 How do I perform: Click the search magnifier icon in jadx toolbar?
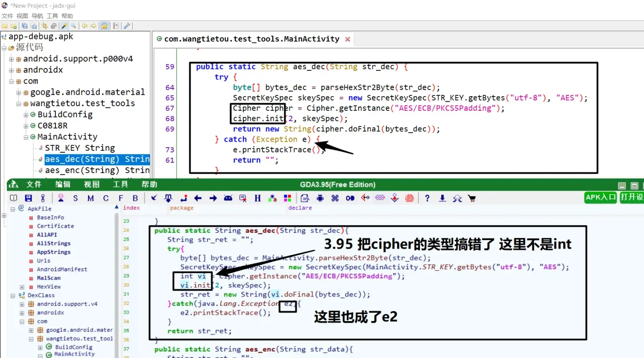click(x=73, y=26)
